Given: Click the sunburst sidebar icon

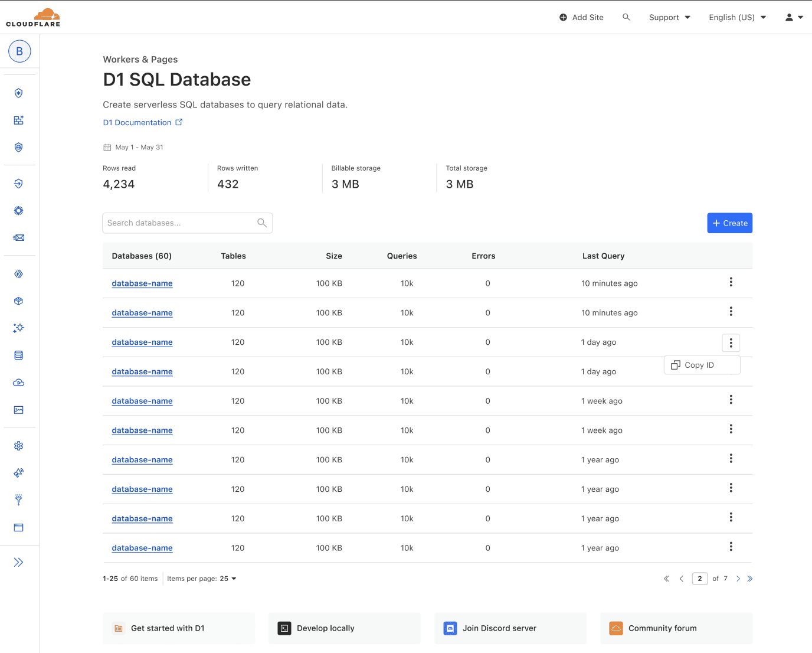Looking at the screenshot, I should (x=19, y=211).
